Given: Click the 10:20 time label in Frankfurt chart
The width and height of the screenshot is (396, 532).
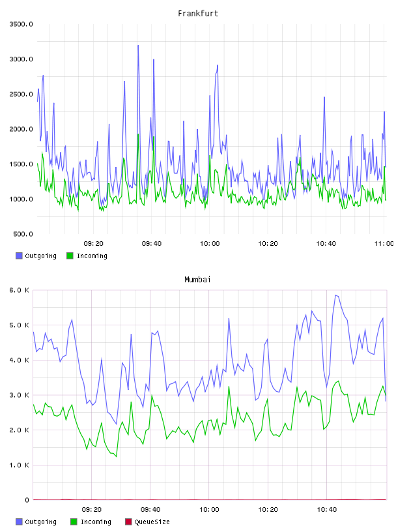Looking at the screenshot, I should [268, 244].
